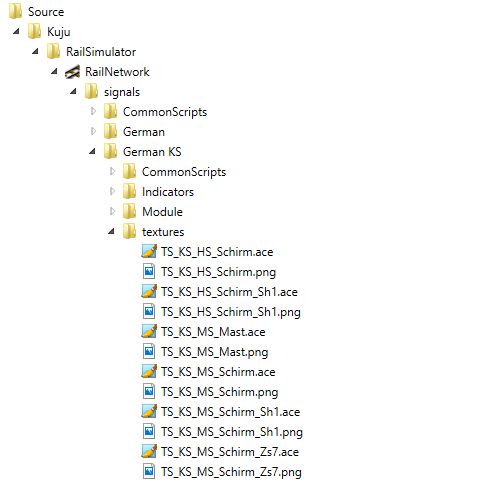Click the TS_KS_MS_Schirm.png image icon
This screenshot has height=483, width=496.
[x=149, y=391]
